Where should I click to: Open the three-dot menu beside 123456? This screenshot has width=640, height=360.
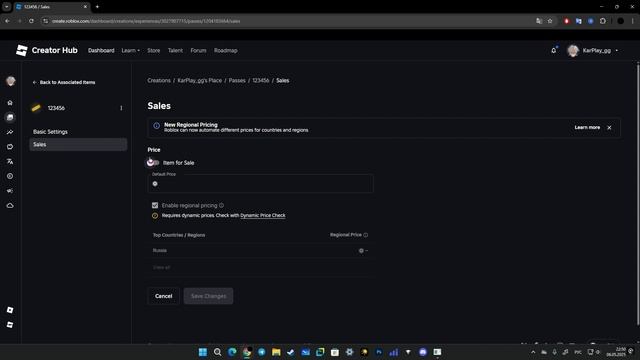point(121,108)
